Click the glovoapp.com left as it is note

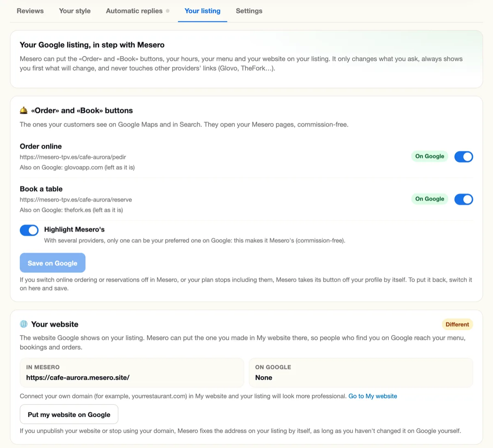(x=77, y=167)
